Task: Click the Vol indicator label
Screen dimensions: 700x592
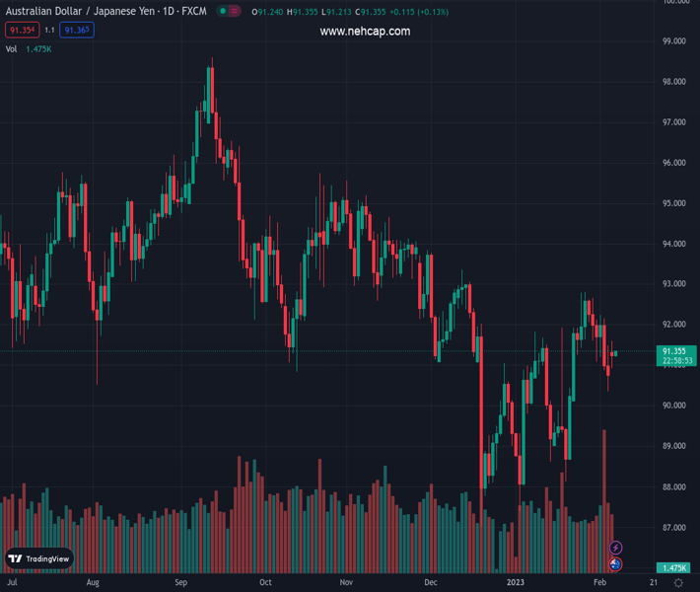Action: tap(11, 48)
